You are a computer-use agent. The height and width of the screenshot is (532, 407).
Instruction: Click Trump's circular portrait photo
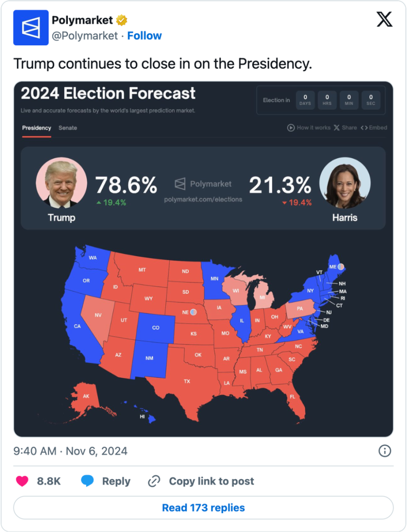click(x=62, y=183)
